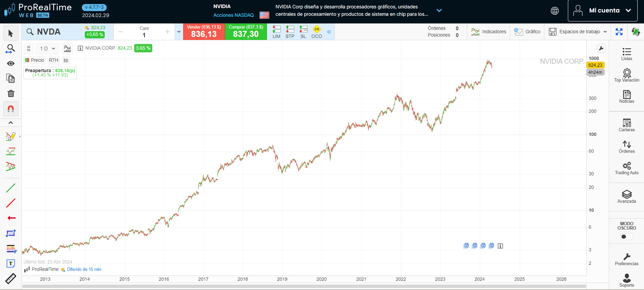Toggle the Precio price label

point(35,60)
